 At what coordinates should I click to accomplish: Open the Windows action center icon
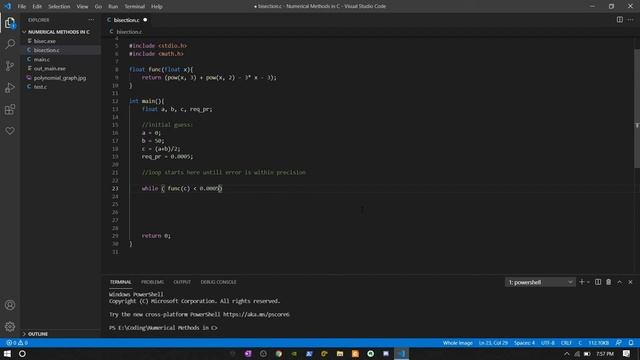627,353
